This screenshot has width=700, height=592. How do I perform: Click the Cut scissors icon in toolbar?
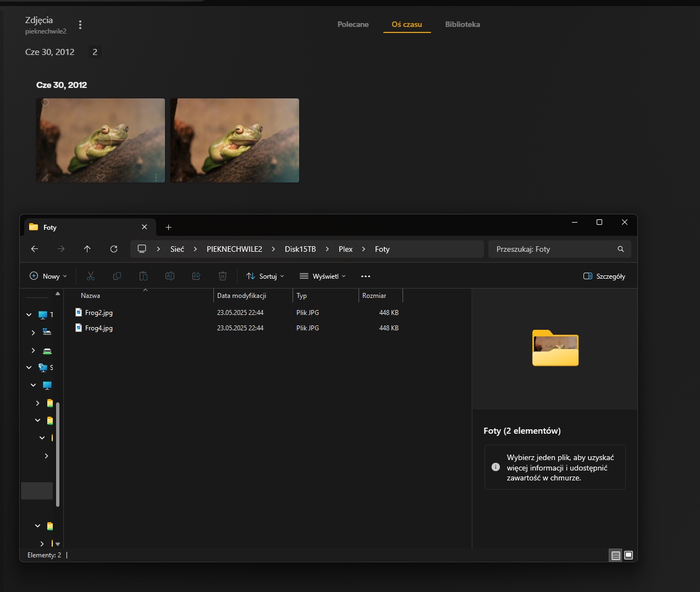[91, 276]
